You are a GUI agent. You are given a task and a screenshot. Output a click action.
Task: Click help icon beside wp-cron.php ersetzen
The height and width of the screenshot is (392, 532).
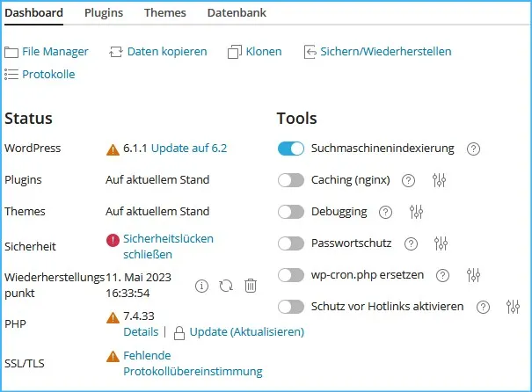(x=442, y=275)
